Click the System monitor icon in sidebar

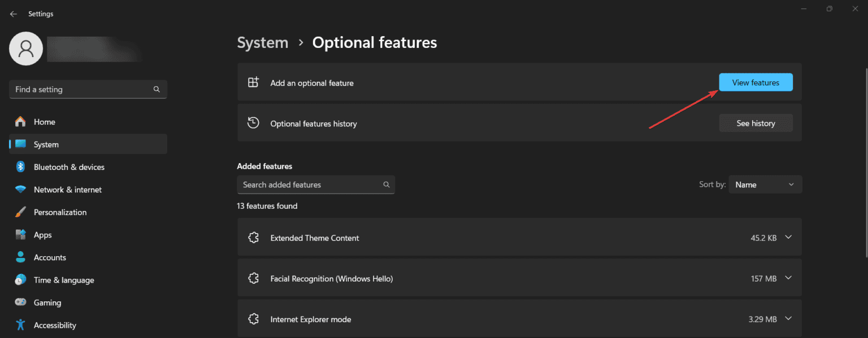[21, 144]
